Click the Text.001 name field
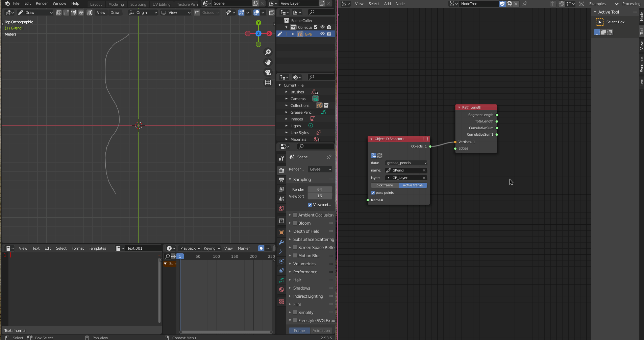This screenshot has width=644, height=340. (143, 248)
